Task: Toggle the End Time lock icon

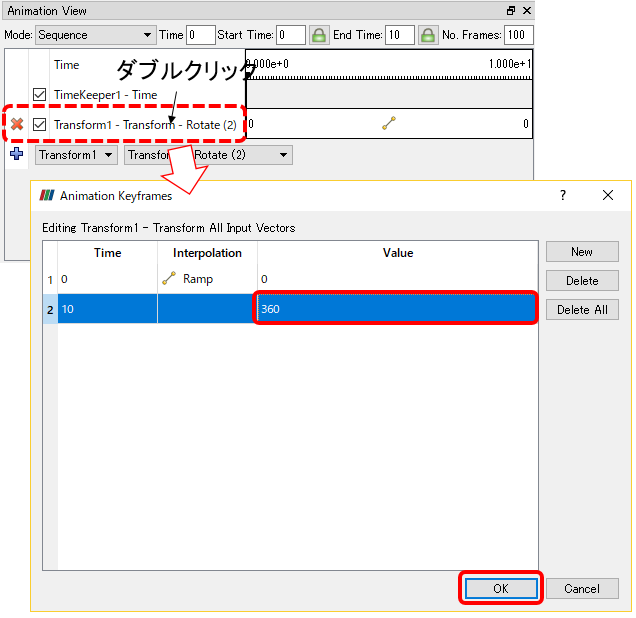Action: (x=428, y=35)
